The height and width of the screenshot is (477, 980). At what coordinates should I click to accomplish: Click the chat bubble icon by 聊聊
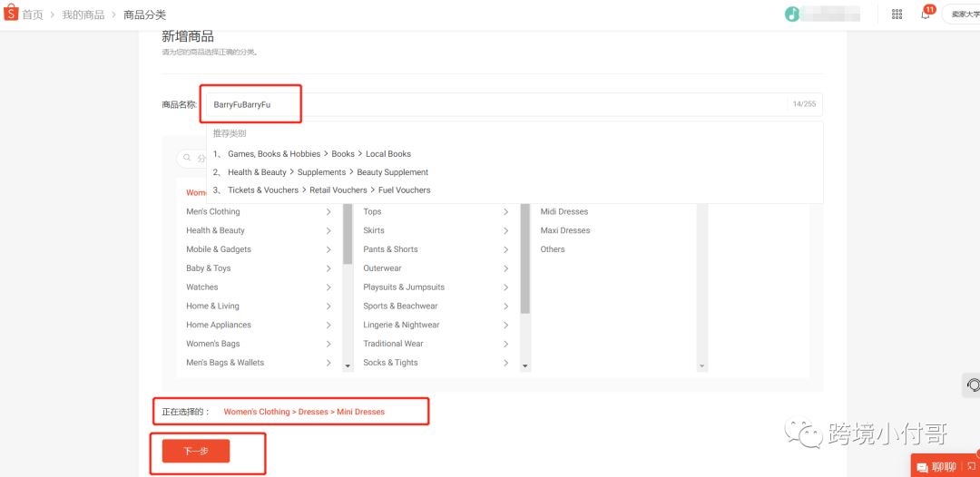922,466
